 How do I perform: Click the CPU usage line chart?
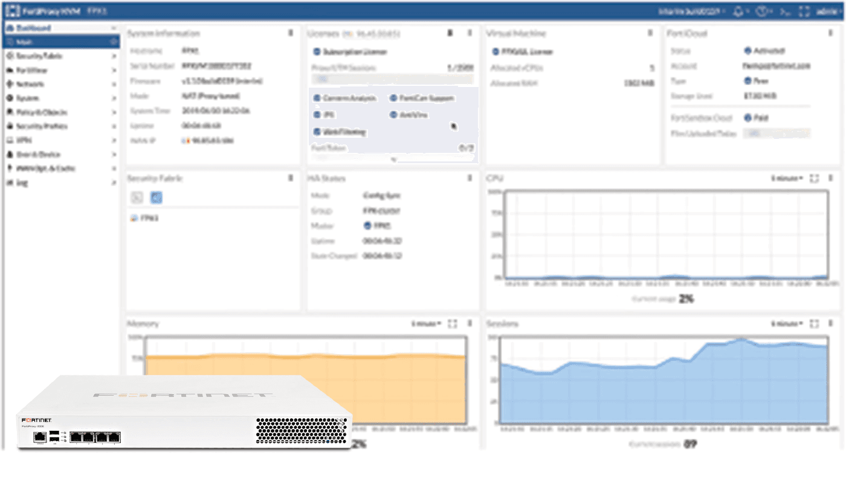pyautogui.click(x=666, y=234)
